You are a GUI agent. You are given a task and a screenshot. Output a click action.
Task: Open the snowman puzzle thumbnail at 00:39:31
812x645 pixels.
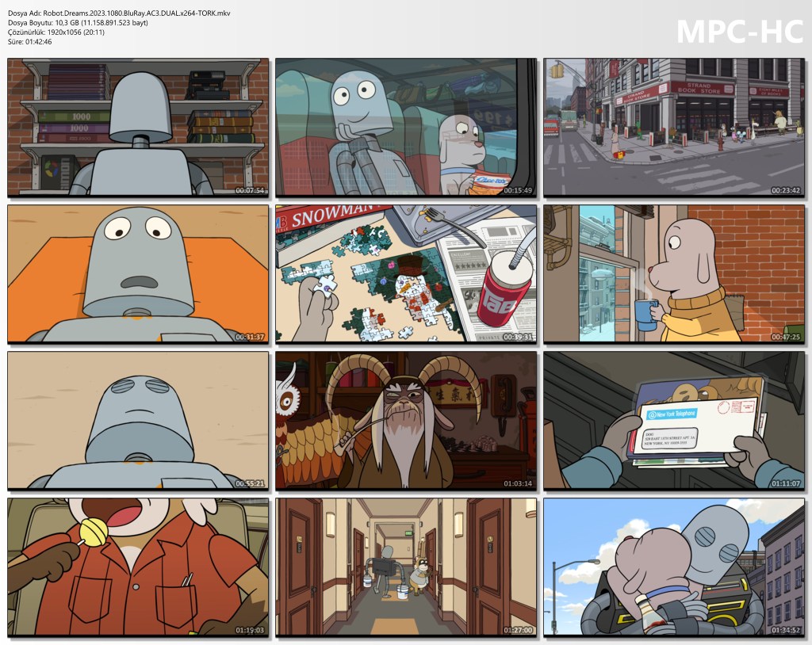point(406,273)
